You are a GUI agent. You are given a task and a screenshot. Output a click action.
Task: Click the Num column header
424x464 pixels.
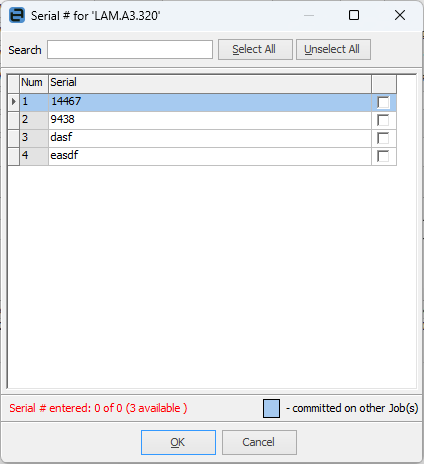[34, 84]
